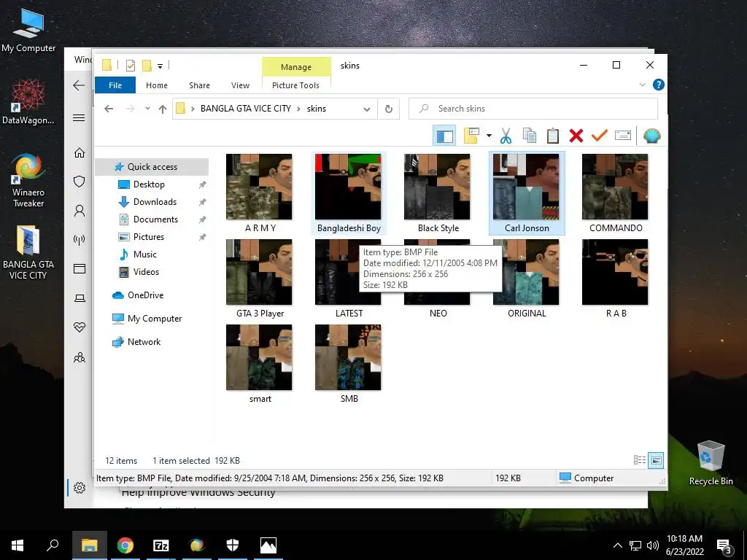Switch to the Home ribbon tab
Image resolution: width=747 pixels, height=560 pixels.
tap(157, 85)
